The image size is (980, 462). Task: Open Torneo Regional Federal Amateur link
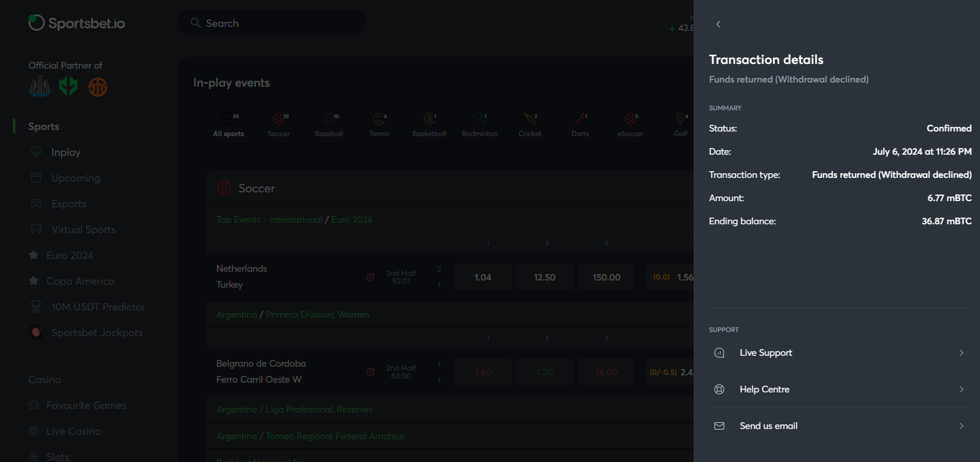click(x=335, y=436)
